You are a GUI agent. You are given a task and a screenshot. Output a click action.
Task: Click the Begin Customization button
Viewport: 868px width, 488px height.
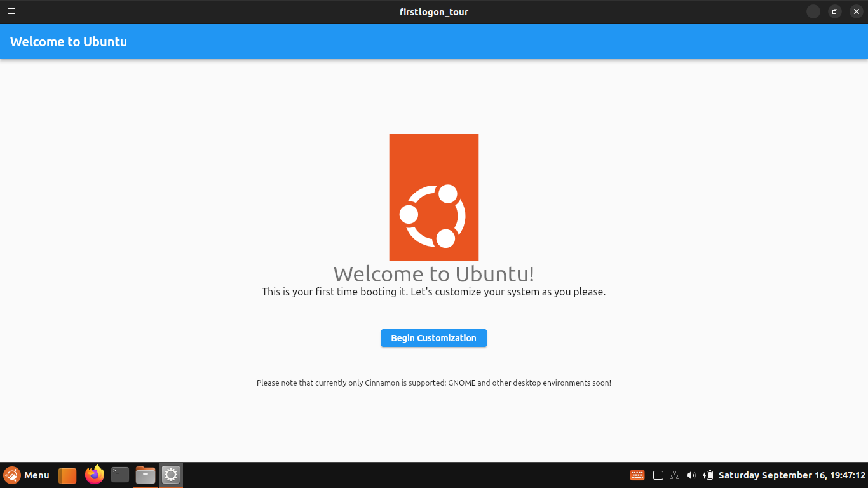point(433,338)
